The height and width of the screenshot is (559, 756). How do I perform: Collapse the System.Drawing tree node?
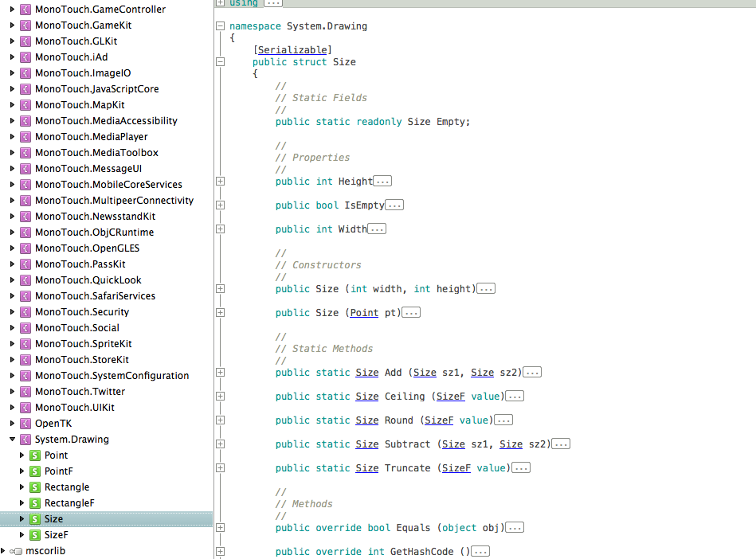coord(12,439)
